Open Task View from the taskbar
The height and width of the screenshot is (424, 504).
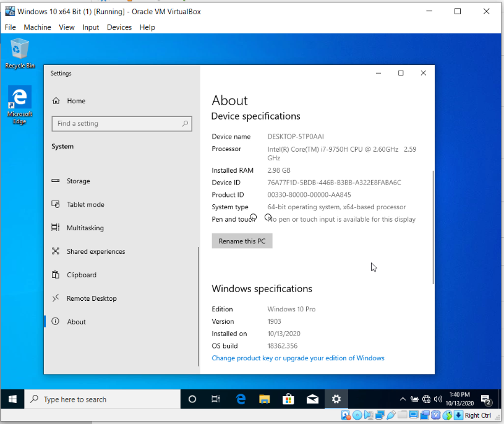point(216,399)
